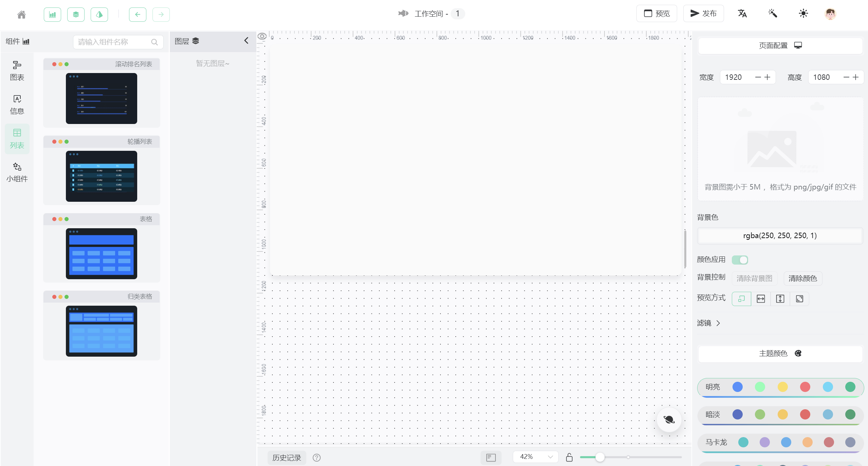The width and height of the screenshot is (868, 466).
Task: Toggle the layers panel toolbar button
Action: click(76, 14)
